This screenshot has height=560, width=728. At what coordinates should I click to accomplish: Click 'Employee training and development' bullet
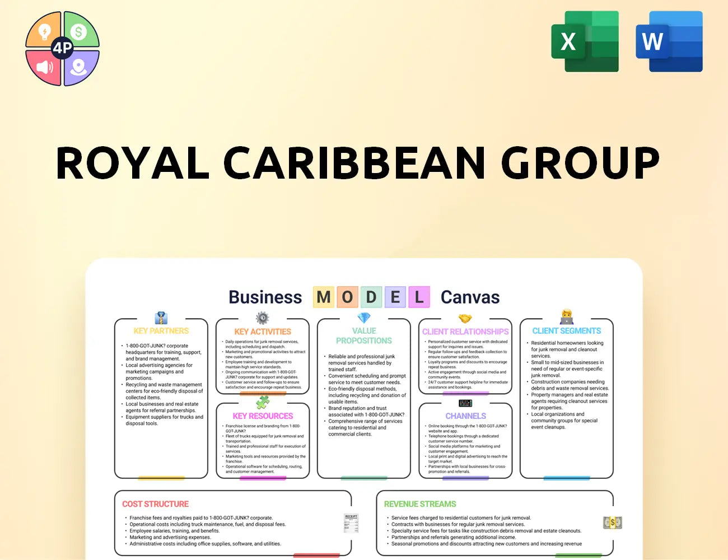[258, 364]
